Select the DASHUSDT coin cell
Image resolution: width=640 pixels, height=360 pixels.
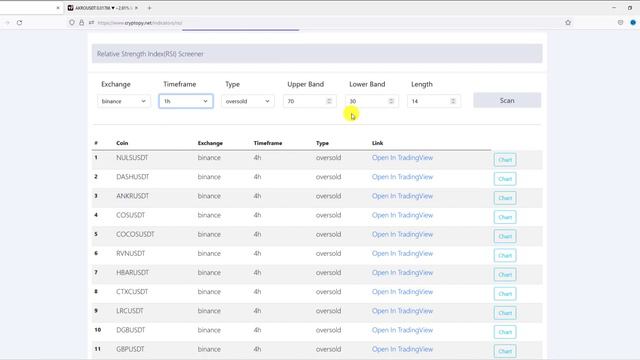tap(133, 177)
